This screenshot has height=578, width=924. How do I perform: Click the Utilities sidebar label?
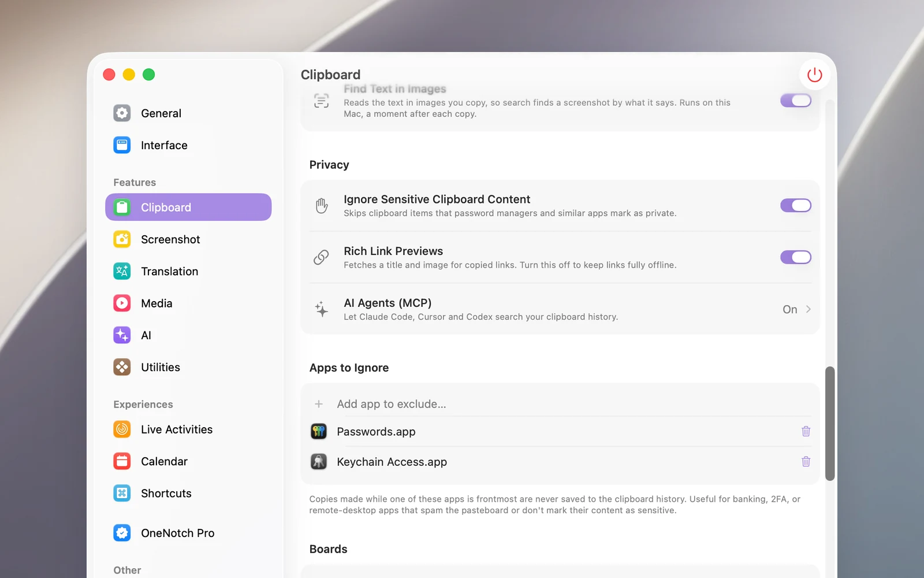click(161, 367)
